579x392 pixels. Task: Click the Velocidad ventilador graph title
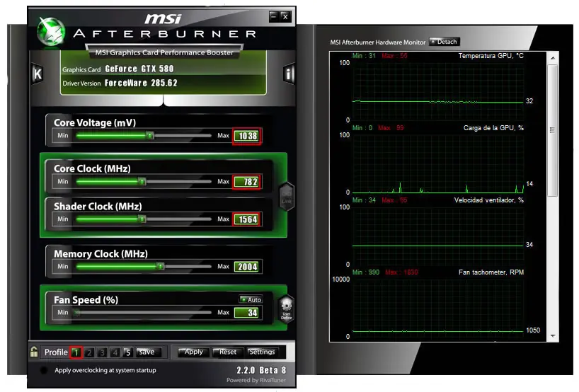click(489, 200)
